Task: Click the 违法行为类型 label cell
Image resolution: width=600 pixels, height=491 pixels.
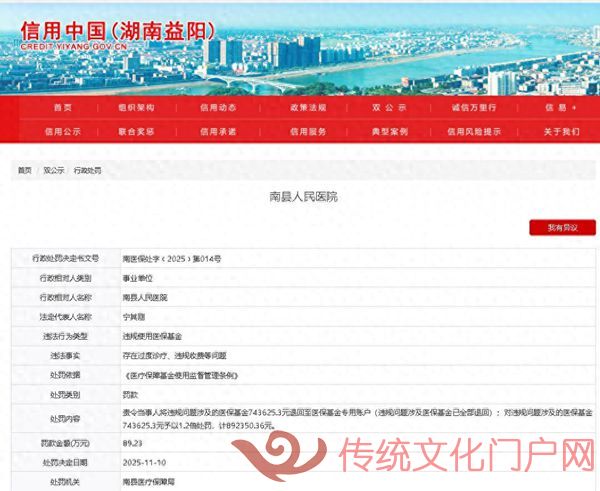Action: point(65,336)
